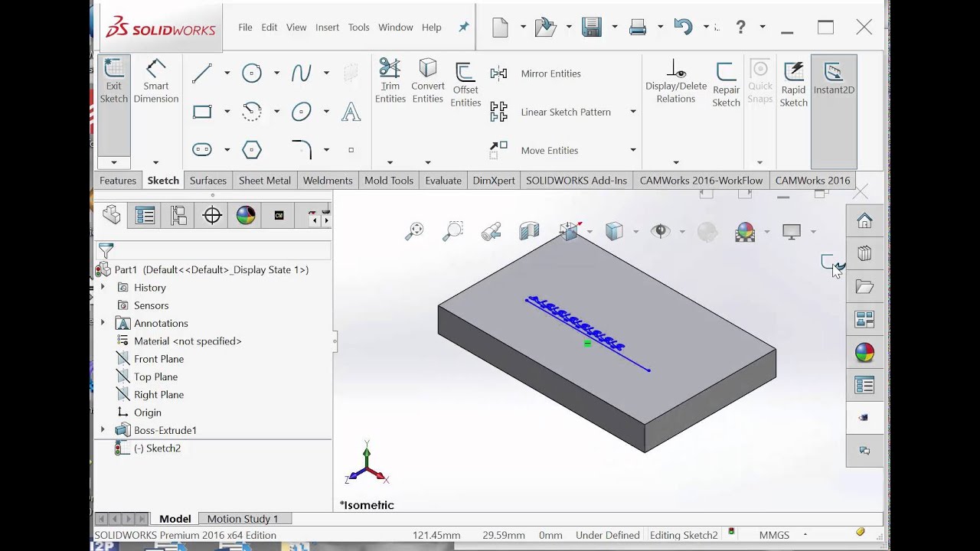The width and height of the screenshot is (980, 551).
Task: Open the Insert menu
Action: tap(327, 28)
